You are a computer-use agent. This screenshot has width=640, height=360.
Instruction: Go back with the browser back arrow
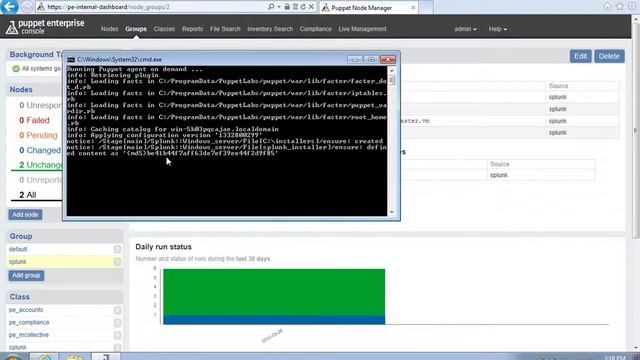coord(10,7)
